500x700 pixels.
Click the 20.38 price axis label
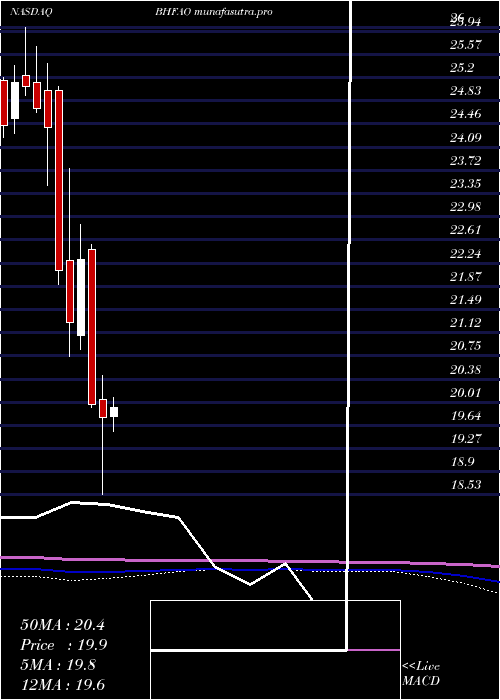click(x=466, y=370)
